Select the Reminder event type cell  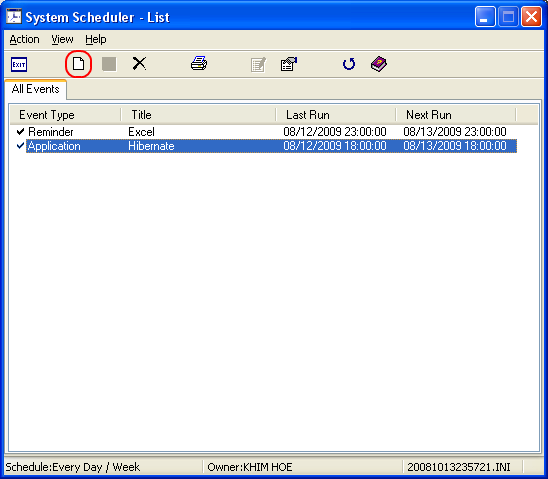pos(51,132)
